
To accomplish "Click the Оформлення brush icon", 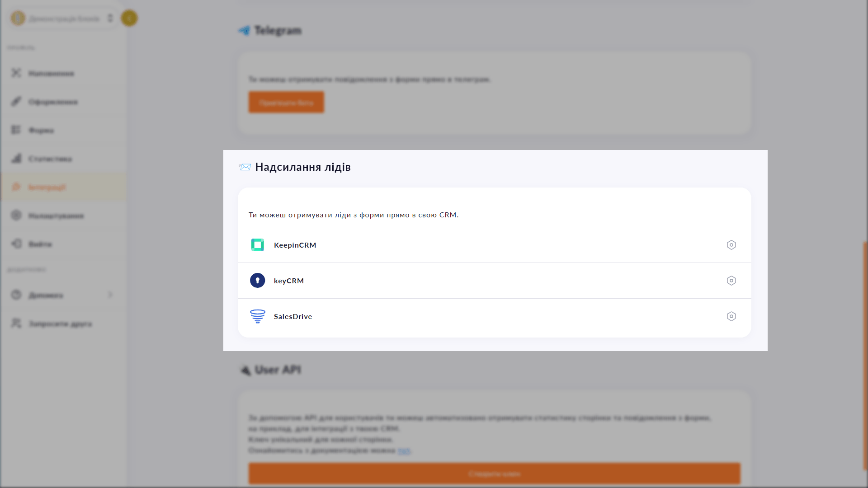I will point(16,101).
